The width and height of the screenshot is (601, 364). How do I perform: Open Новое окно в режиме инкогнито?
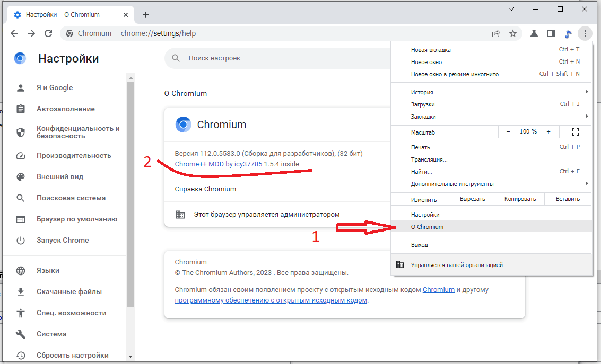pos(491,74)
